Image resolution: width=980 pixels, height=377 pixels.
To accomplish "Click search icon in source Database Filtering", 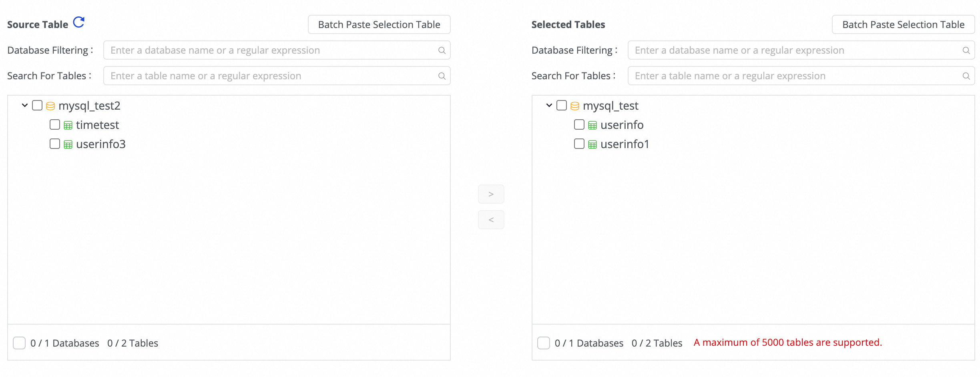I will tap(442, 50).
